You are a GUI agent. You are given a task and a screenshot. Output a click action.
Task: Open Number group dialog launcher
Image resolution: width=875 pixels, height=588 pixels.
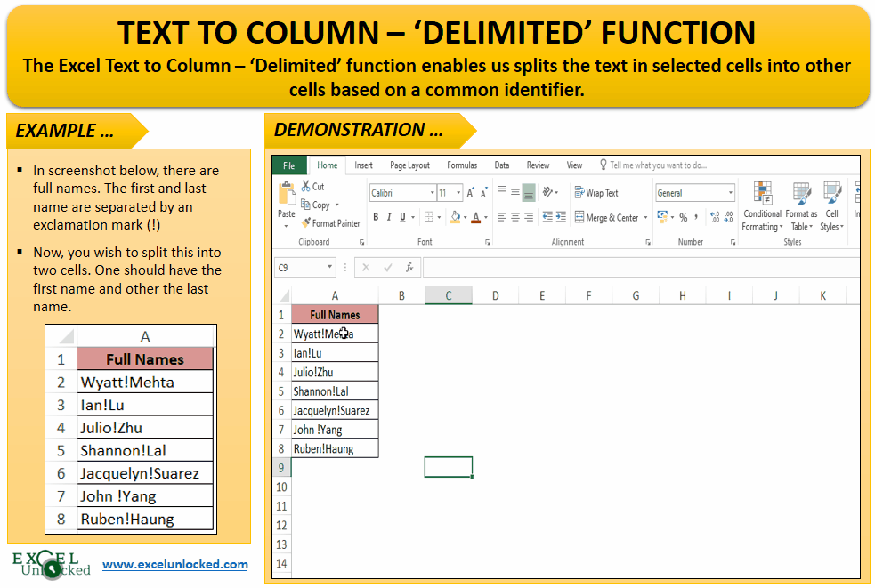[733, 242]
